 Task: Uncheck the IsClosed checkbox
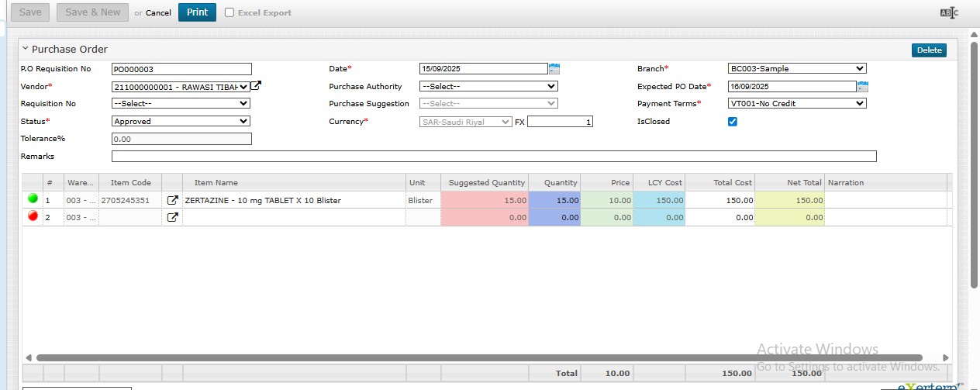pos(733,122)
